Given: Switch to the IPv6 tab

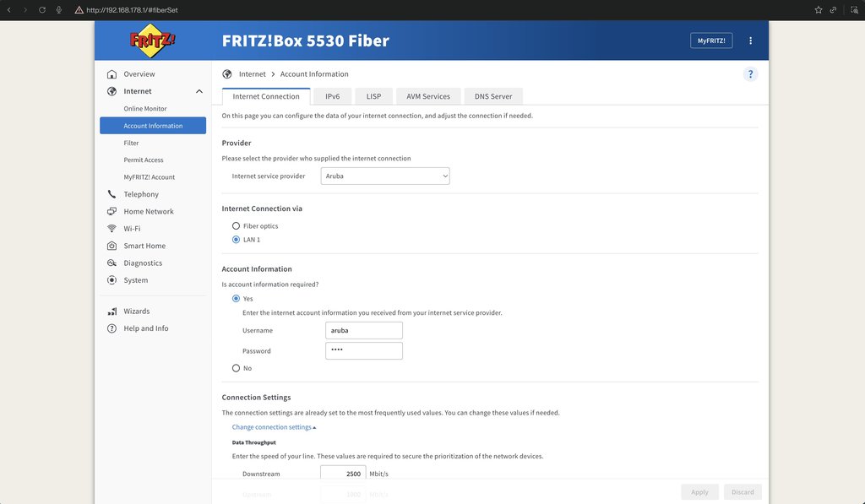Looking at the screenshot, I should 332,96.
